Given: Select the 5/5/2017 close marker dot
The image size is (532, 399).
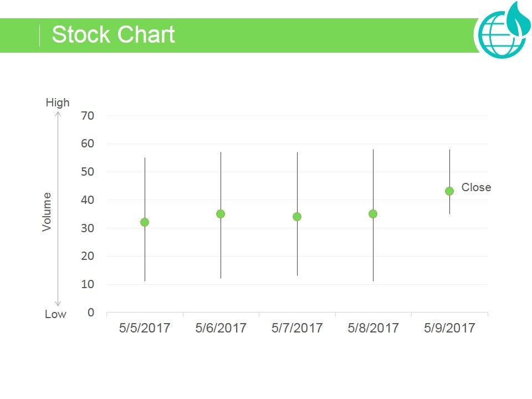Looking at the screenshot, I should 145,222.
